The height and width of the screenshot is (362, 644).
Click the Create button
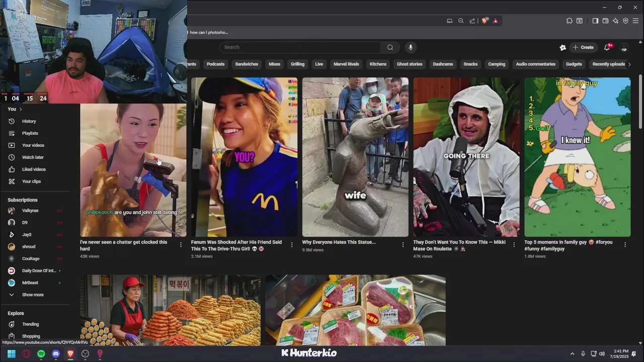point(583,47)
